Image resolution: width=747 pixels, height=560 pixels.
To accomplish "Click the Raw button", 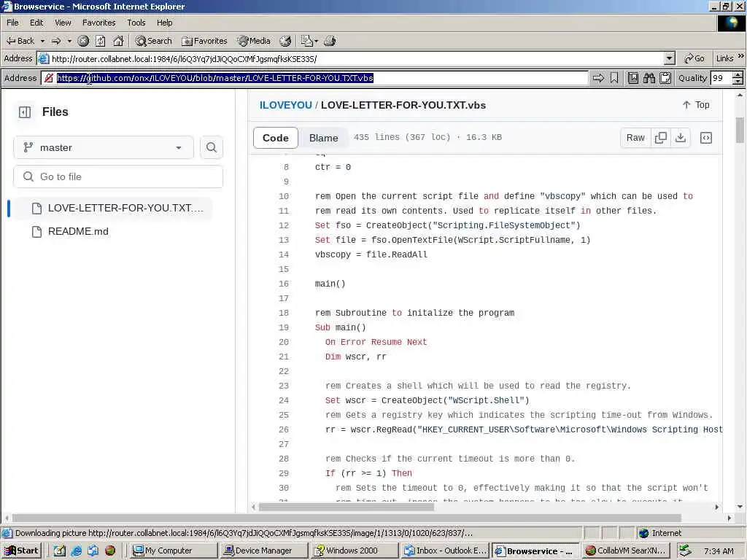I will 635,138.
